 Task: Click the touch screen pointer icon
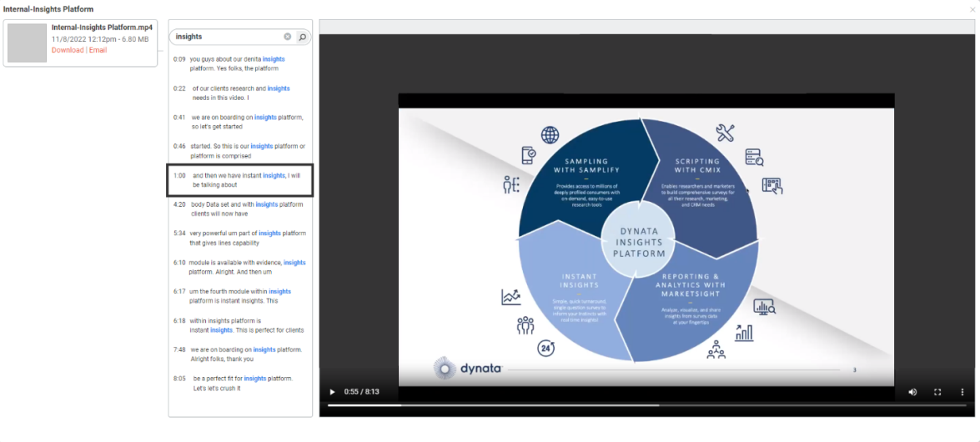[772, 186]
